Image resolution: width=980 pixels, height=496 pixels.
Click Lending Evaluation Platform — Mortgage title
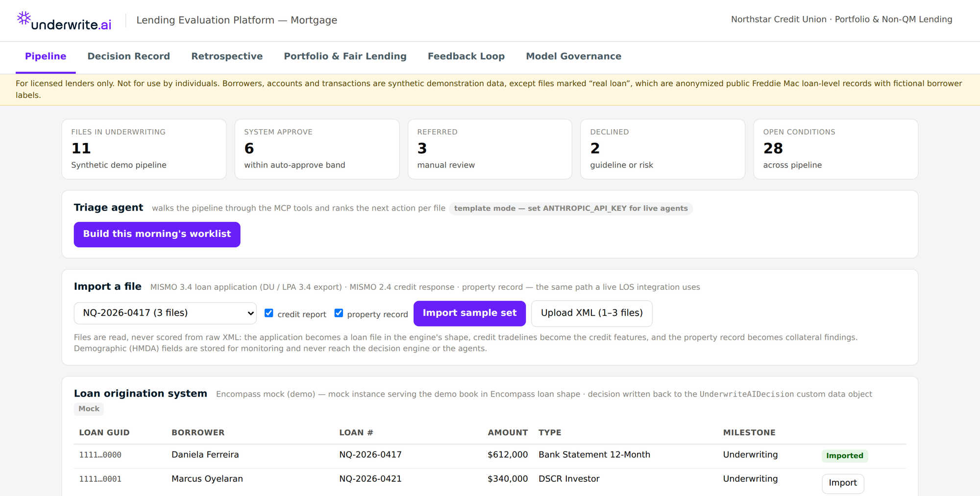(x=237, y=20)
